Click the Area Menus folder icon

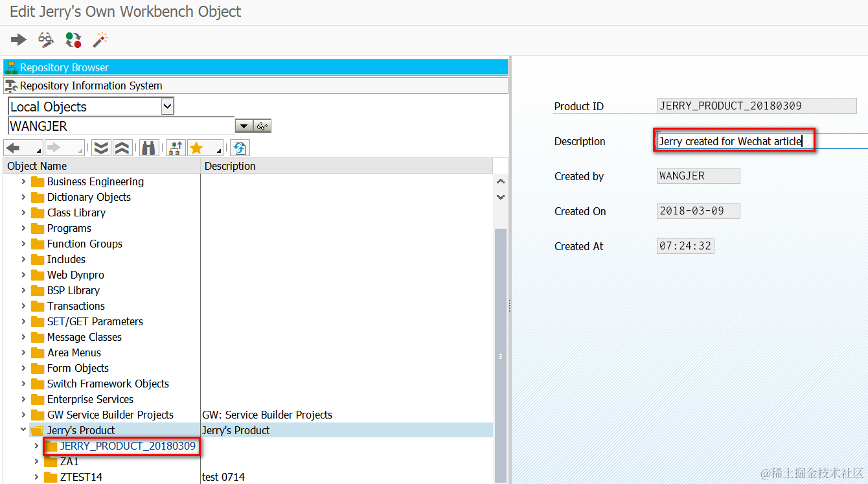coord(38,352)
